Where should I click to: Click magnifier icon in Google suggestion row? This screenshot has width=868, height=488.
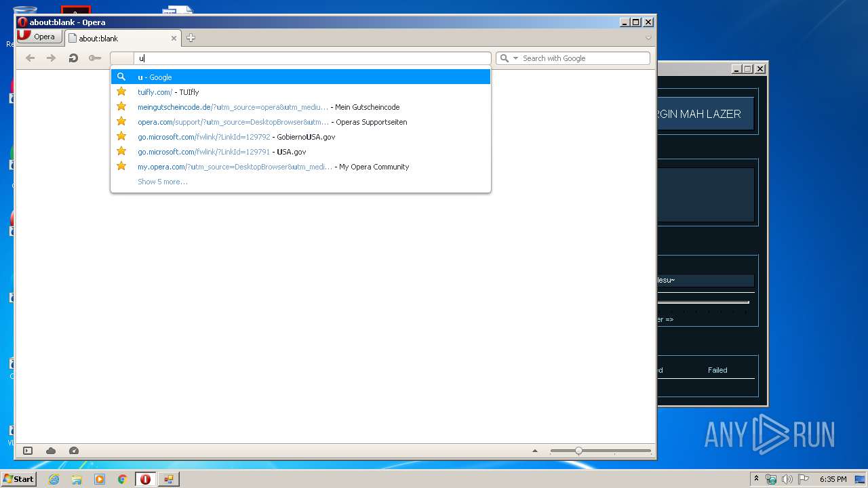coord(121,77)
